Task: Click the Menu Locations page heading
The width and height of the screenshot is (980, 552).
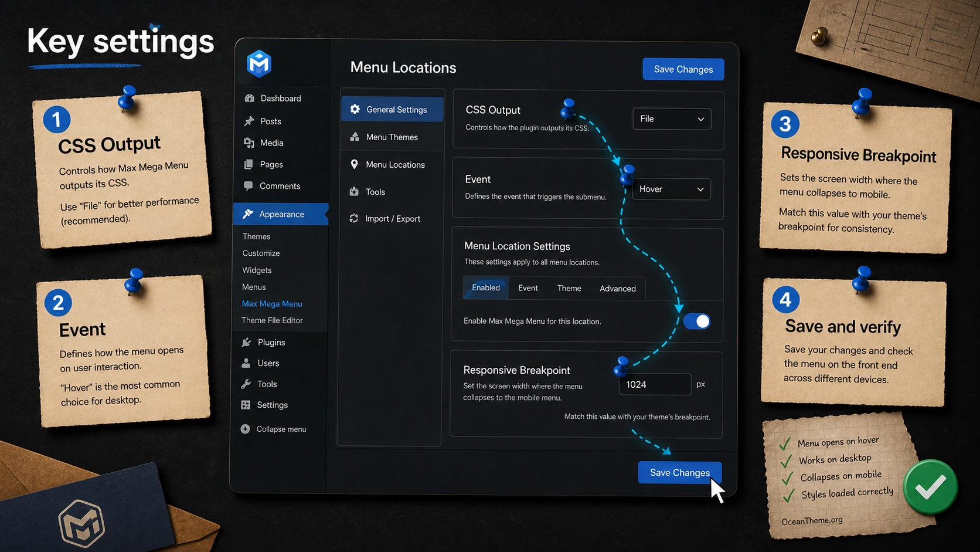Action: pyautogui.click(x=403, y=67)
